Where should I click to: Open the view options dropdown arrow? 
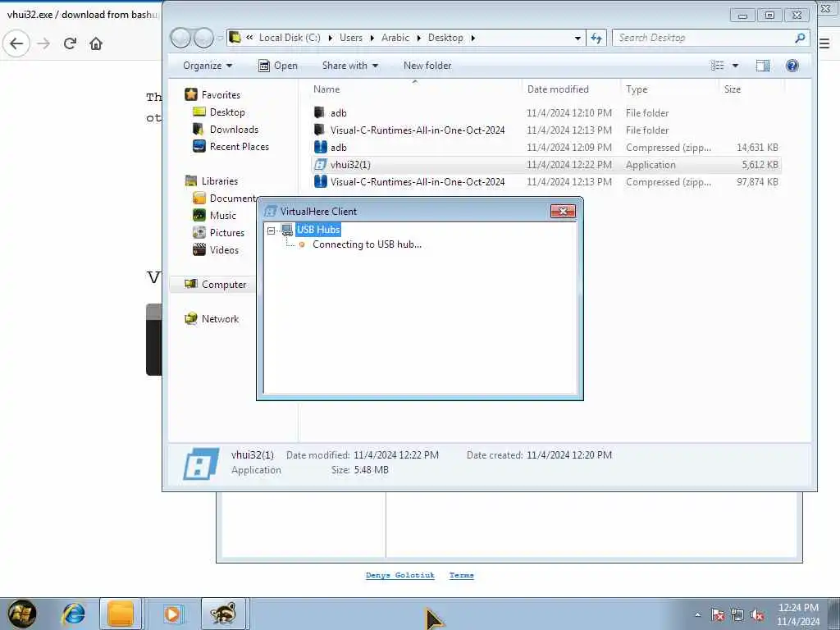735,66
